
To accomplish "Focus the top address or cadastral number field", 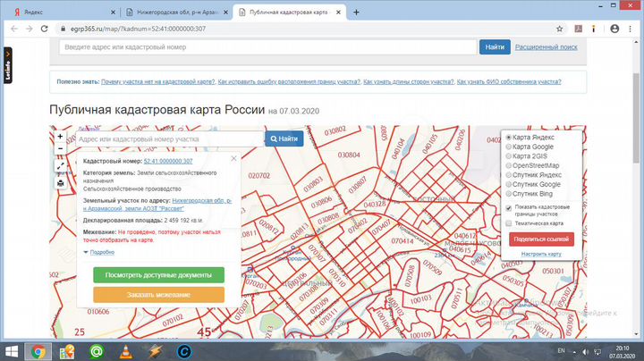I will [x=267, y=47].
